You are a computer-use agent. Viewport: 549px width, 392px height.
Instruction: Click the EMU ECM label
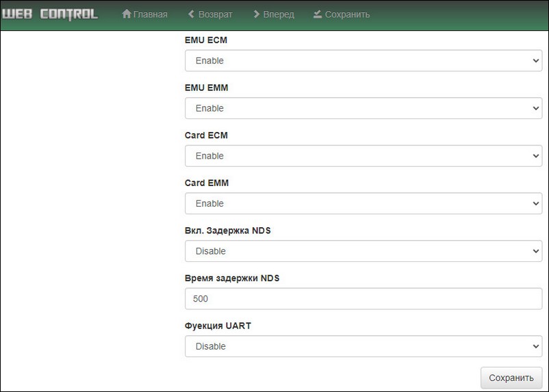pos(206,40)
